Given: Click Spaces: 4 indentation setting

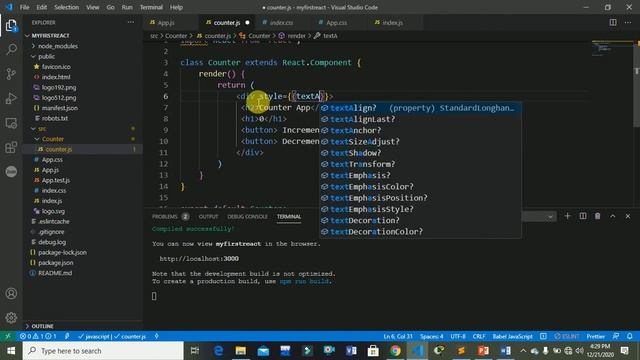Looking at the screenshot, I should (431, 336).
